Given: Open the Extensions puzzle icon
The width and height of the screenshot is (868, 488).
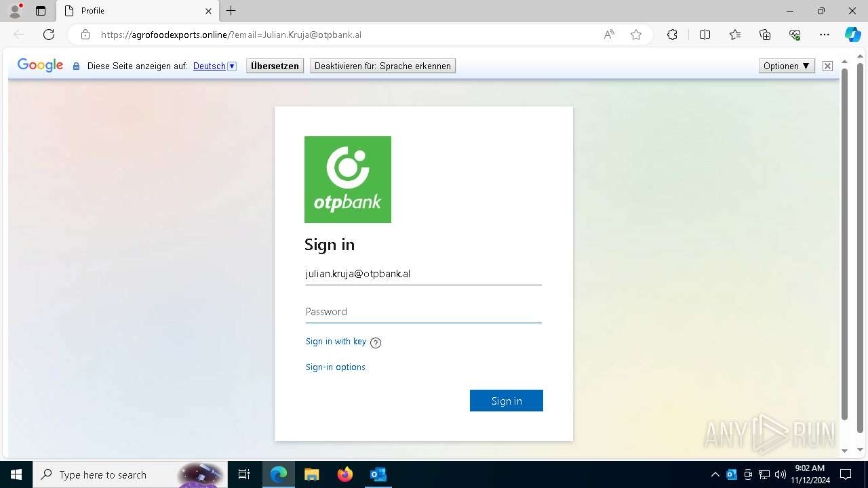Looking at the screenshot, I should [672, 35].
